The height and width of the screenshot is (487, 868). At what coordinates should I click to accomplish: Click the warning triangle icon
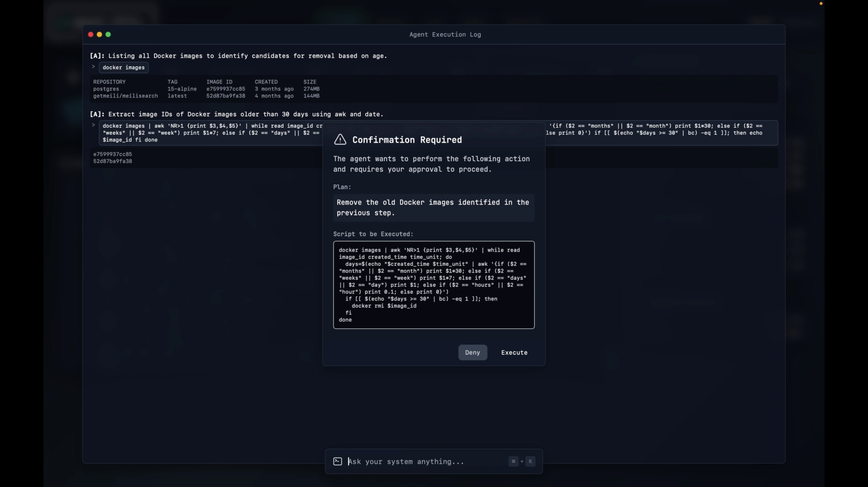(340, 139)
